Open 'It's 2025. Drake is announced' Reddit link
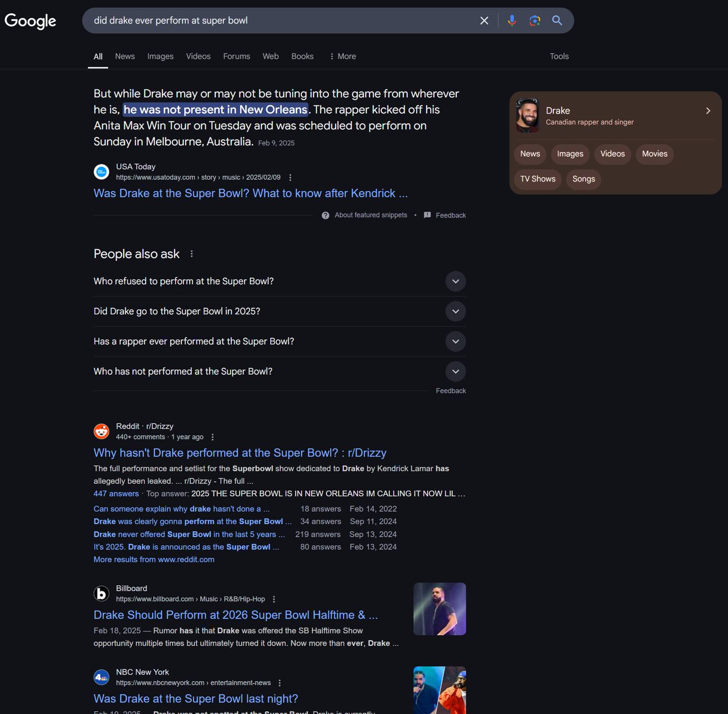 click(186, 547)
